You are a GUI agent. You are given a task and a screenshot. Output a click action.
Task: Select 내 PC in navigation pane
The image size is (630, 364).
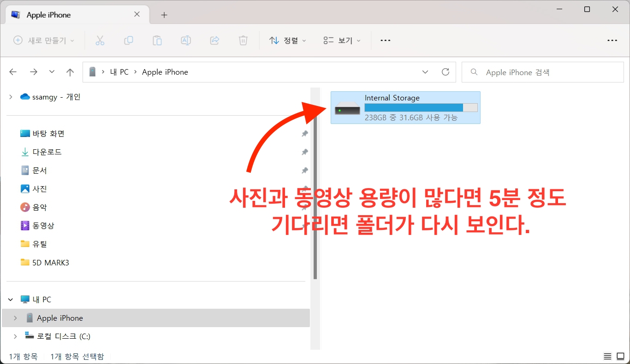pyautogui.click(x=36, y=299)
